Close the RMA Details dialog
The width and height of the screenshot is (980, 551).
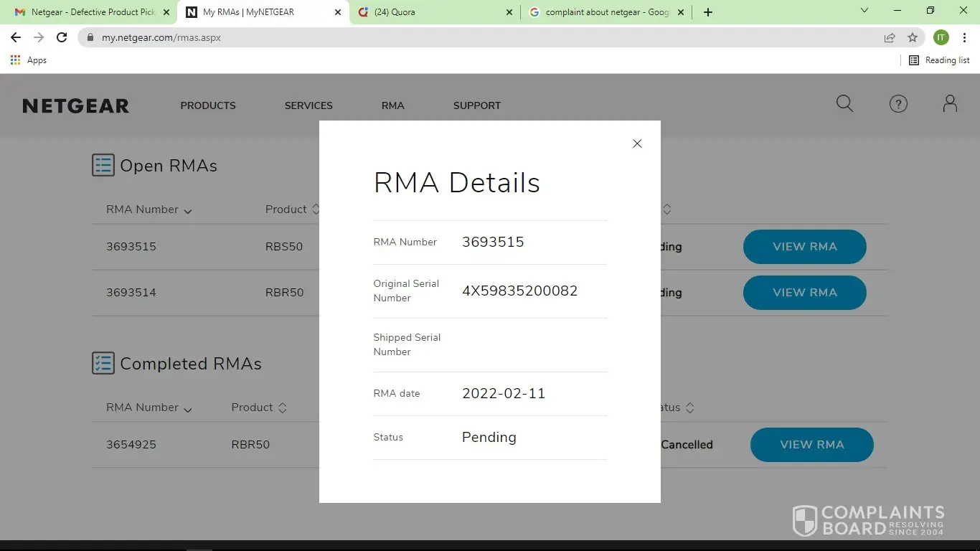pyautogui.click(x=636, y=143)
